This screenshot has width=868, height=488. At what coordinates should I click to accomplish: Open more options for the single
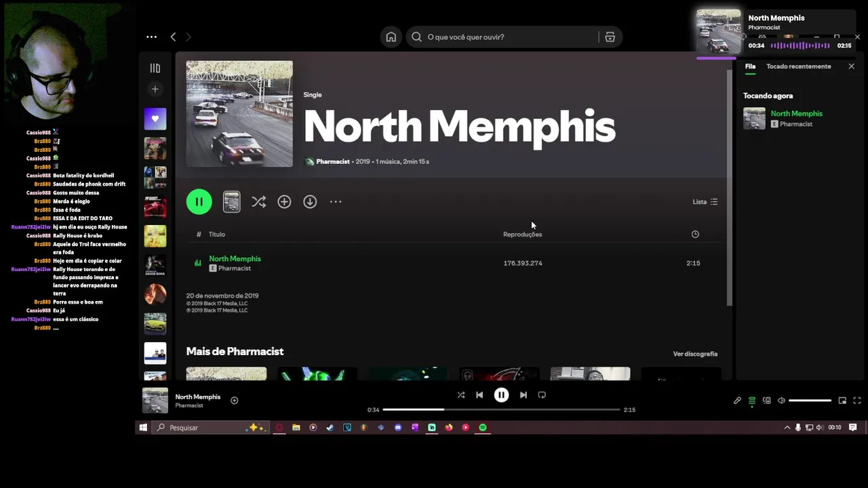pyautogui.click(x=336, y=202)
